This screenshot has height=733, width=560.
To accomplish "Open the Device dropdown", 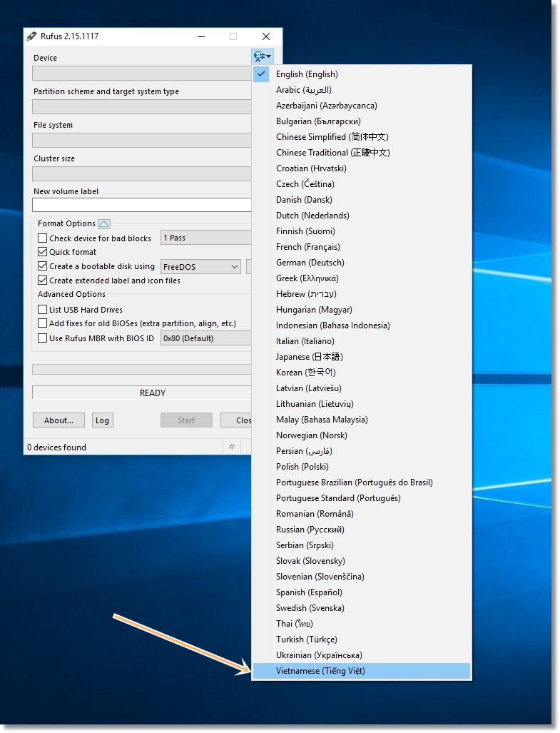I will point(141,73).
